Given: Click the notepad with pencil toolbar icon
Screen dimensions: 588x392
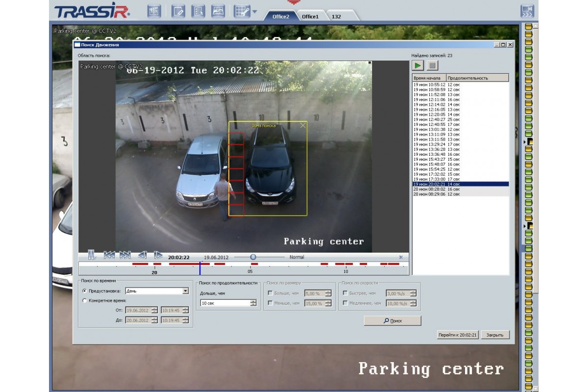Looking at the screenshot, I should pyautogui.click(x=178, y=11).
